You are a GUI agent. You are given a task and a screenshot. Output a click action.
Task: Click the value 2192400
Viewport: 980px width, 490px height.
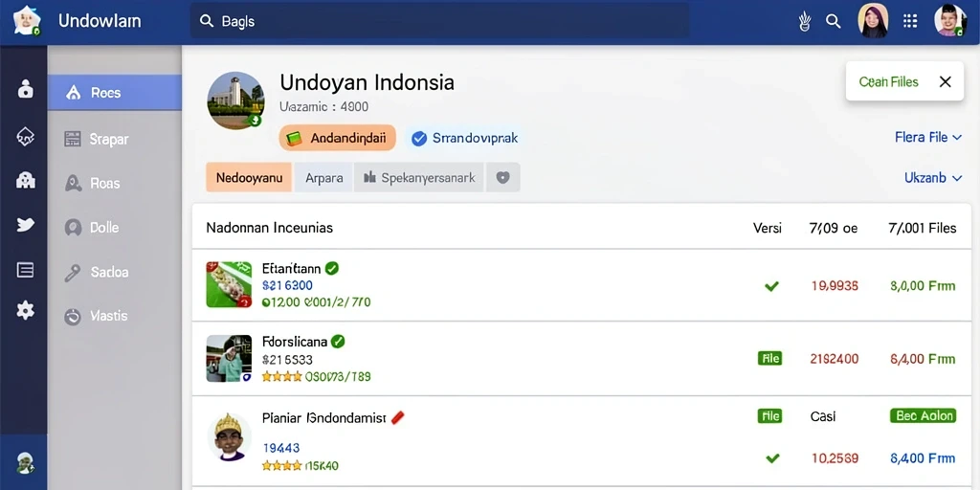[835, 360]
